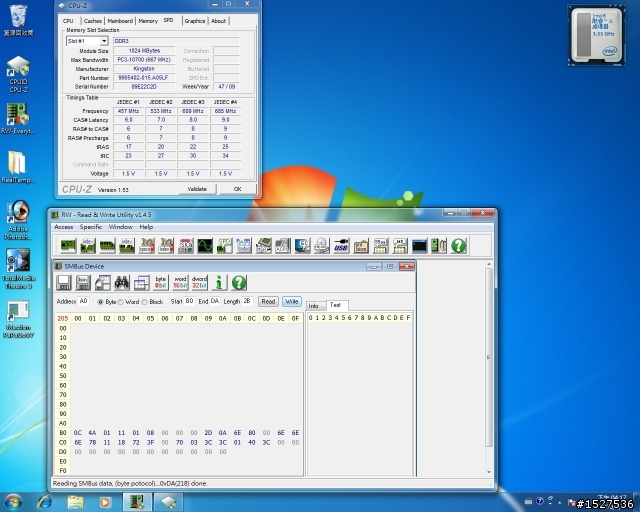Switch to the CPU tab in CPU-Z
The width and height of the screenshot is (640, 512).
(69, 21)
